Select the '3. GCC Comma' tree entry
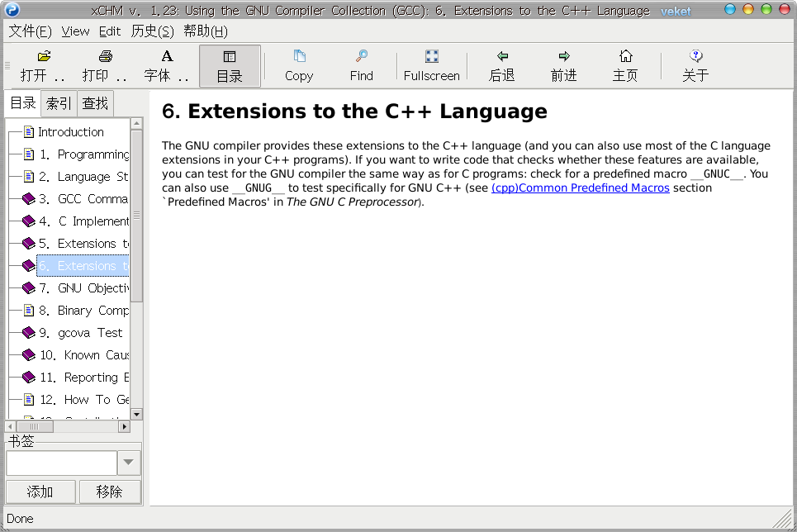The image size is (797, 532). [x=84, y=199]
